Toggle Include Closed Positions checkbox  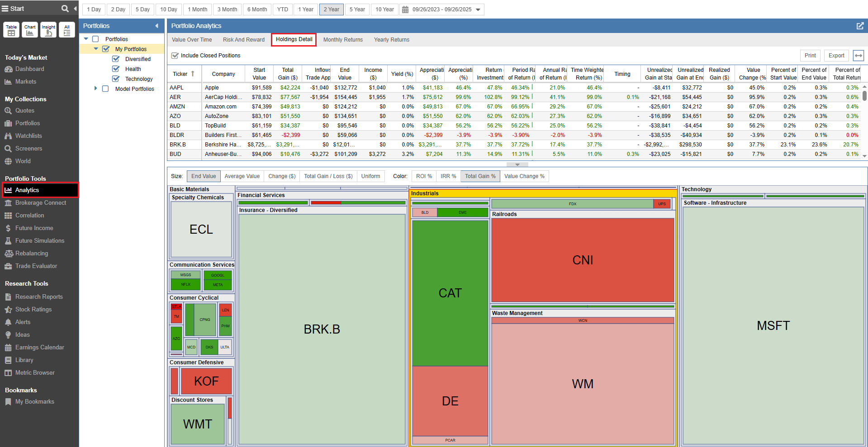(175, 56)
